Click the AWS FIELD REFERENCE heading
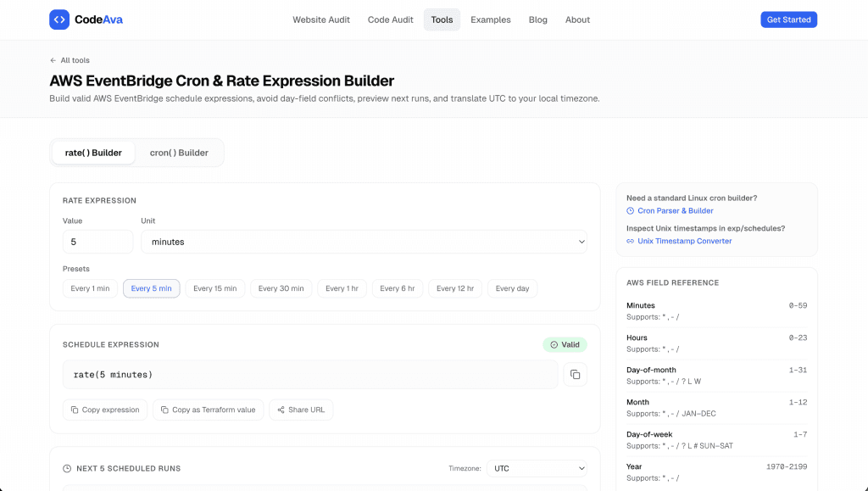This screenshot has height=491, width=868. click(672, 283)
